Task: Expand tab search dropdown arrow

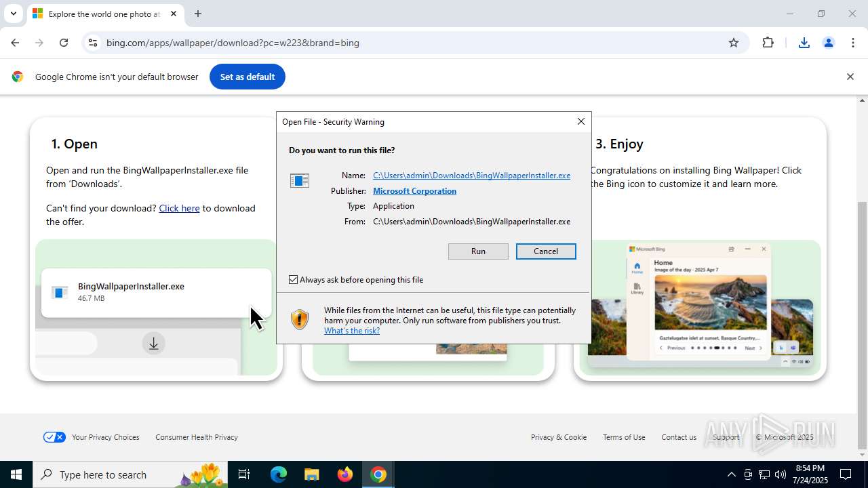Action: 13,14
